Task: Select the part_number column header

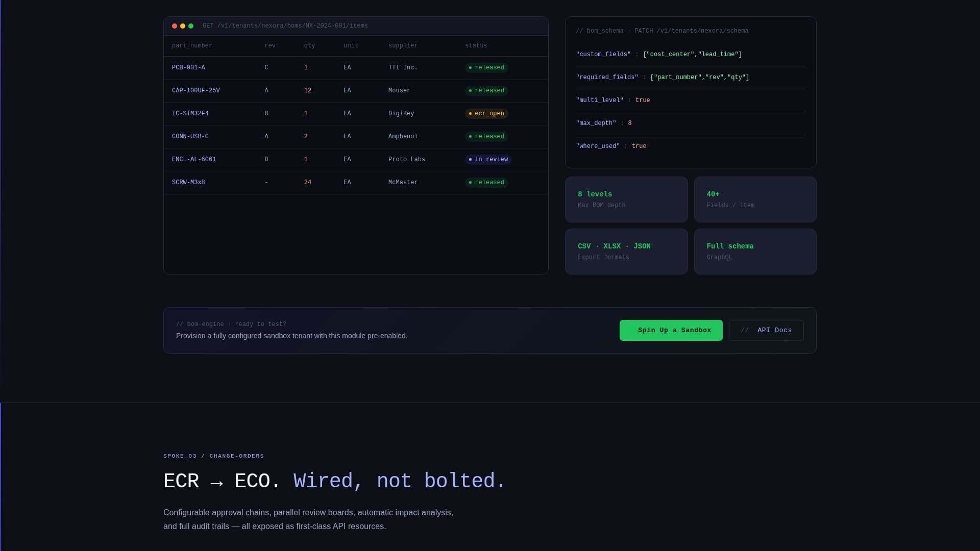Action: click(192, 46)
